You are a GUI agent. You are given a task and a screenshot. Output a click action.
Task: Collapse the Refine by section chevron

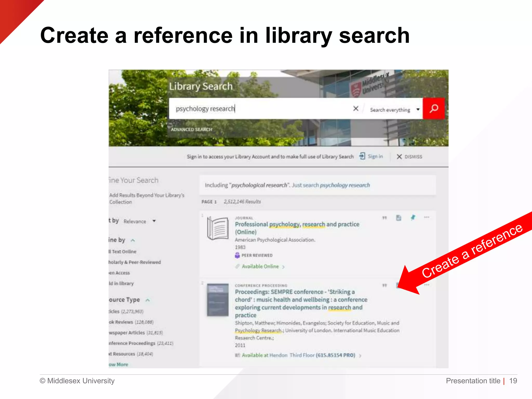pos(133,240)
